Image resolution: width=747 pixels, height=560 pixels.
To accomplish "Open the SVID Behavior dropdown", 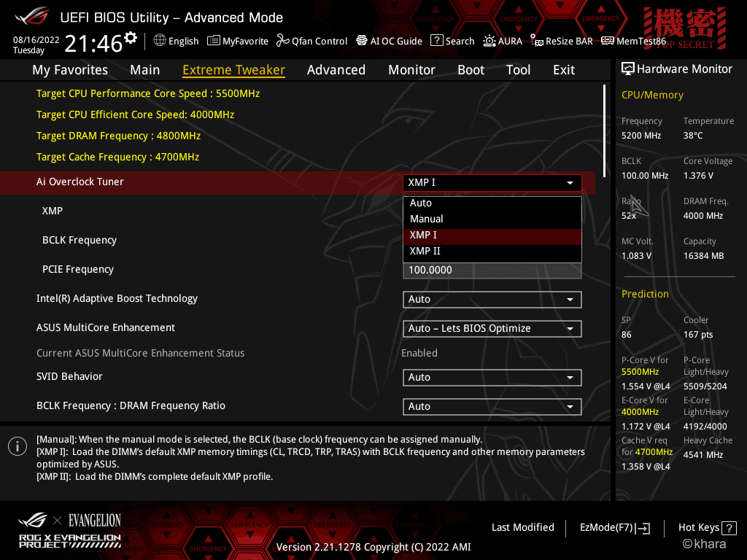I will pos(492,378).
